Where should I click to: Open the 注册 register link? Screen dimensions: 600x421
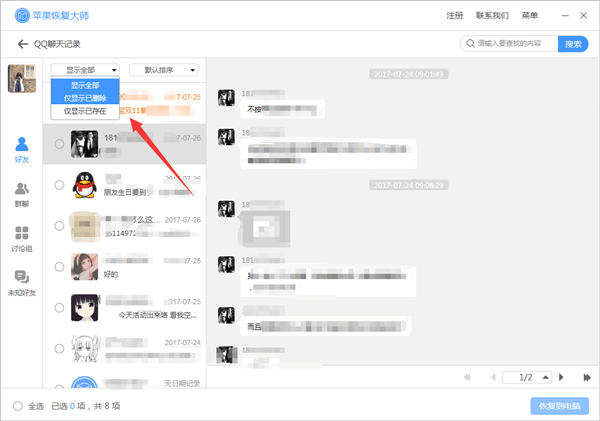(455, 16)
